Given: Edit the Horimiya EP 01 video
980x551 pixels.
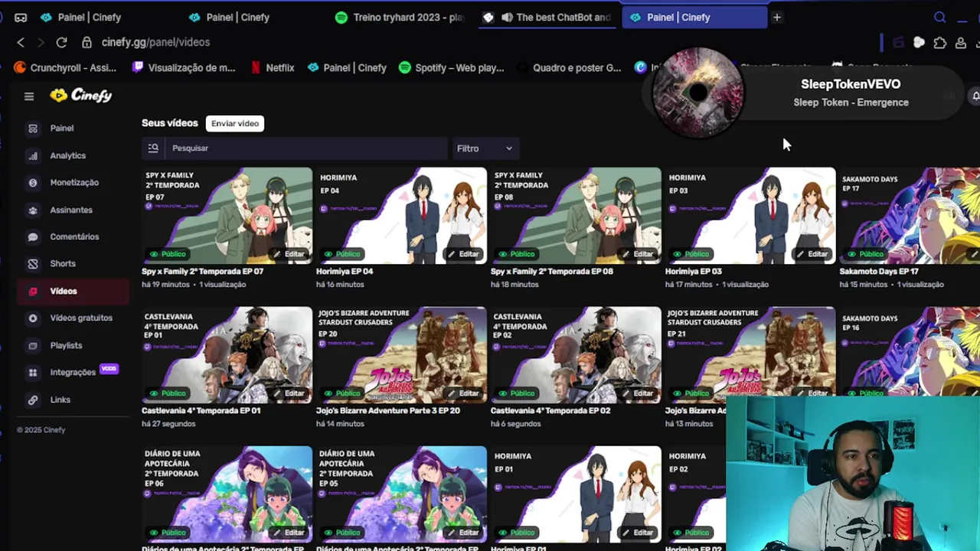Looking at the screenshot, I should (639, 532).
